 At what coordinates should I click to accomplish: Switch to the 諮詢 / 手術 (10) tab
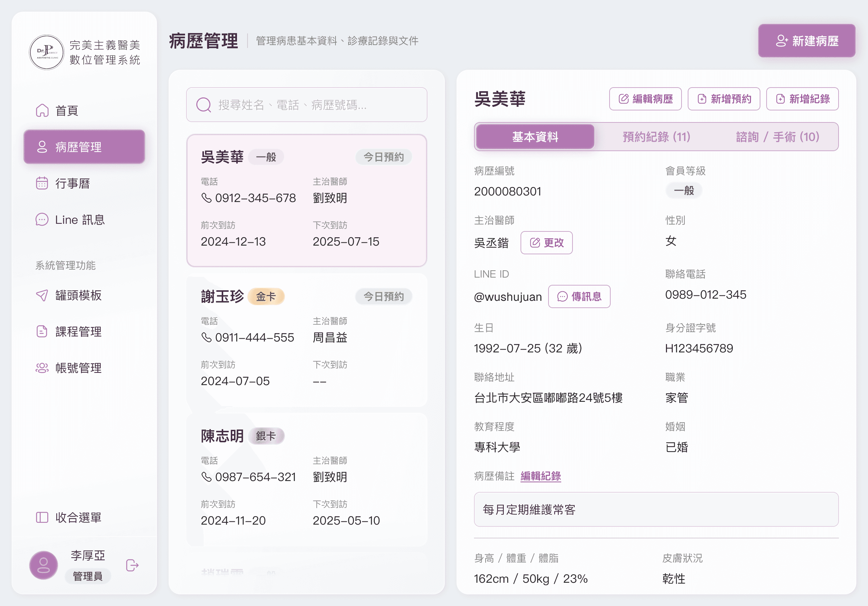point(777,137)
